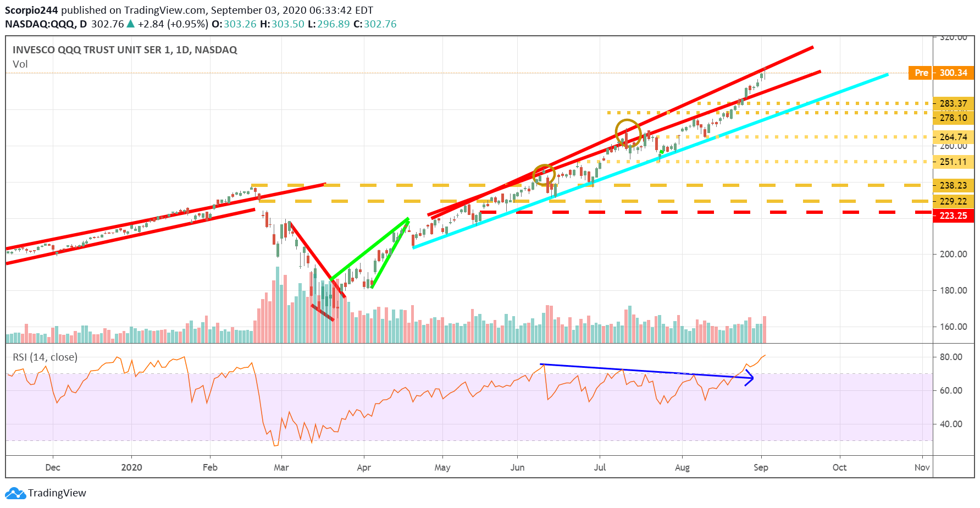Click the H:303.50 high price value
980x508 pixels.
click(282, 24)
